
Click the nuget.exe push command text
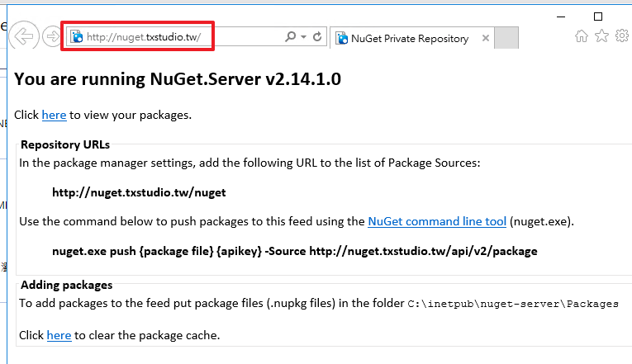point(295,251)
